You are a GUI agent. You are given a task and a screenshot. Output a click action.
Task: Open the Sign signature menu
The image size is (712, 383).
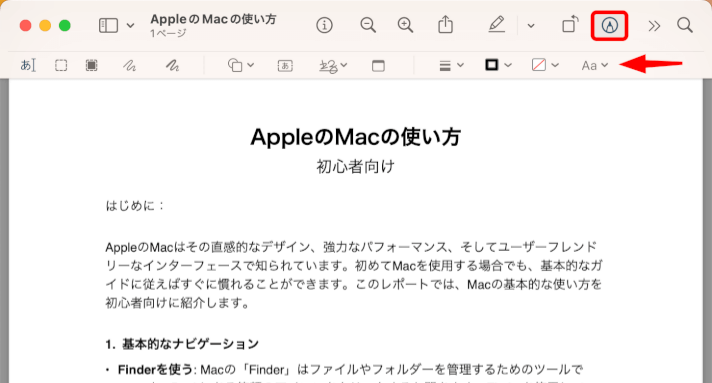333,66
